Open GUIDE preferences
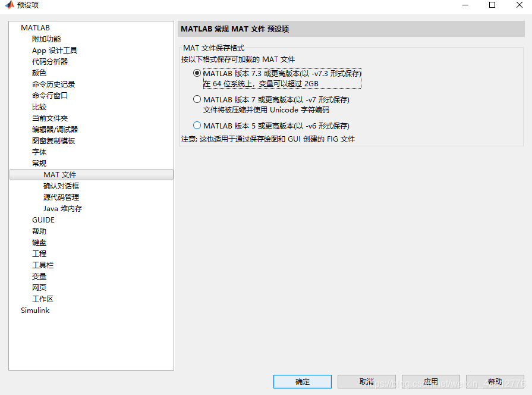 [x=43, y=220]
